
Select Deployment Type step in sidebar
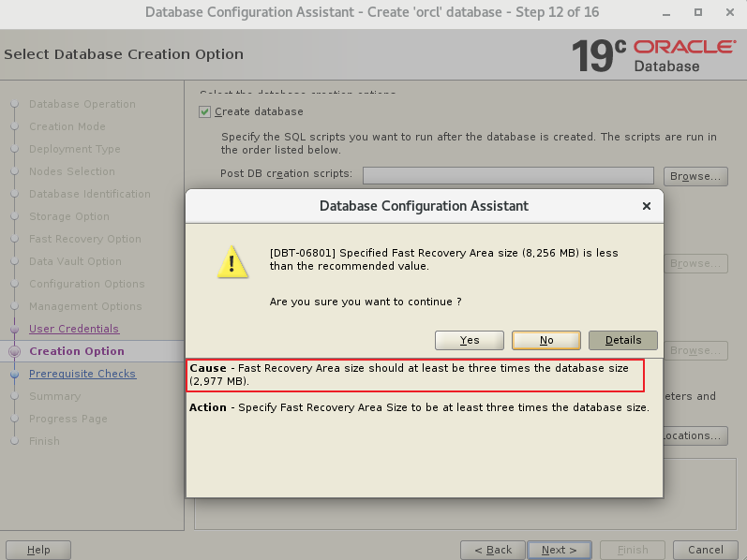[x=75, y=149]
